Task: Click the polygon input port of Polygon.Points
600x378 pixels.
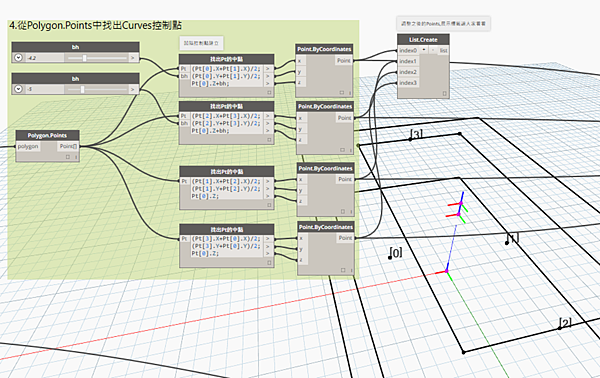Action: click(28, 146)
